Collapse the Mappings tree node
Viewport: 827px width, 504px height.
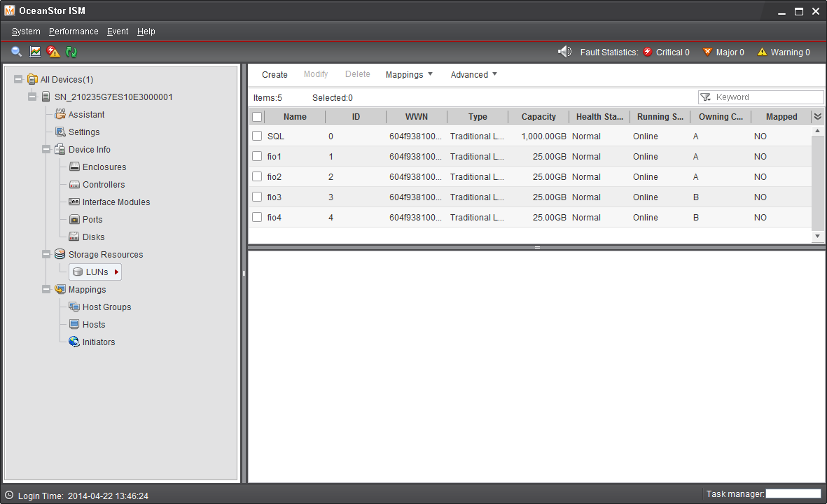click(x=46, y=289)
